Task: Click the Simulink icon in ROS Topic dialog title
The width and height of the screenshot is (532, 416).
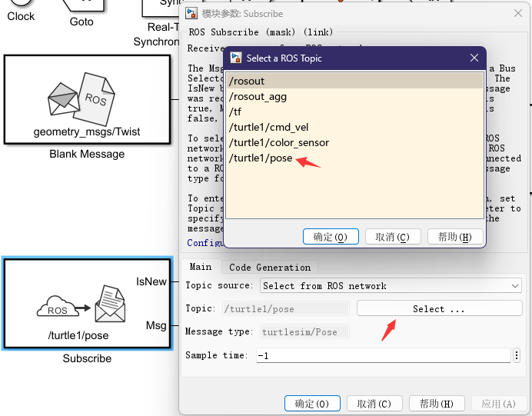Action: (236, 58)
